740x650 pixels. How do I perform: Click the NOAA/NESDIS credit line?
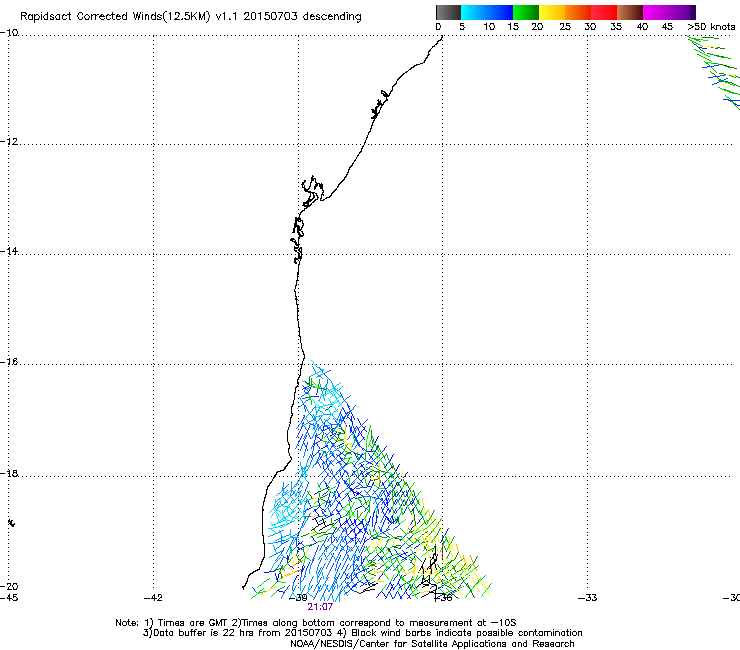click(x=432, y=644)
